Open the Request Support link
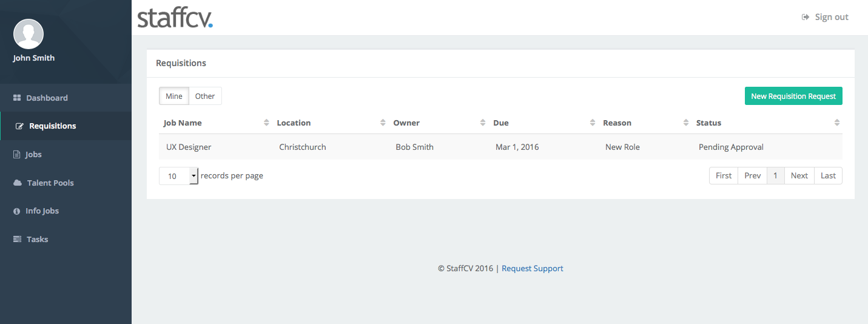This screenshot has height=324, width=868. [x=533, y=268]
